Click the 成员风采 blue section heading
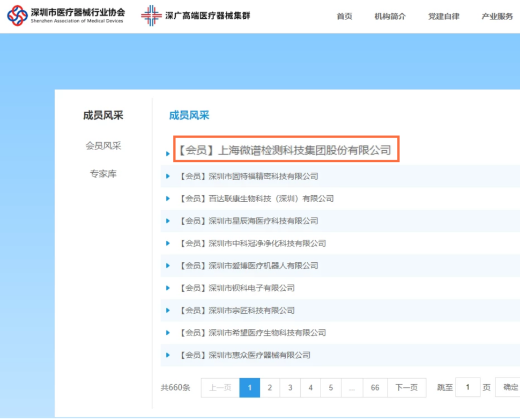 tap(189, 115)
